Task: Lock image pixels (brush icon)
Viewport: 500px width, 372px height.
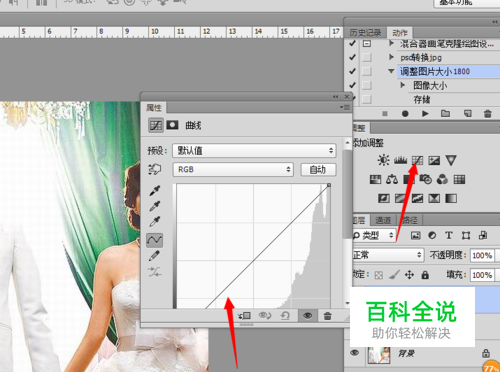Action: click(x=394, y=275)
